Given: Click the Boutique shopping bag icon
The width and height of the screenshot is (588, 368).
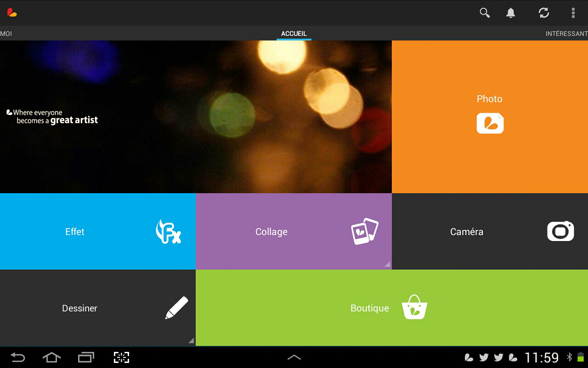Looking at the screenshot, I should pos(414,307).
